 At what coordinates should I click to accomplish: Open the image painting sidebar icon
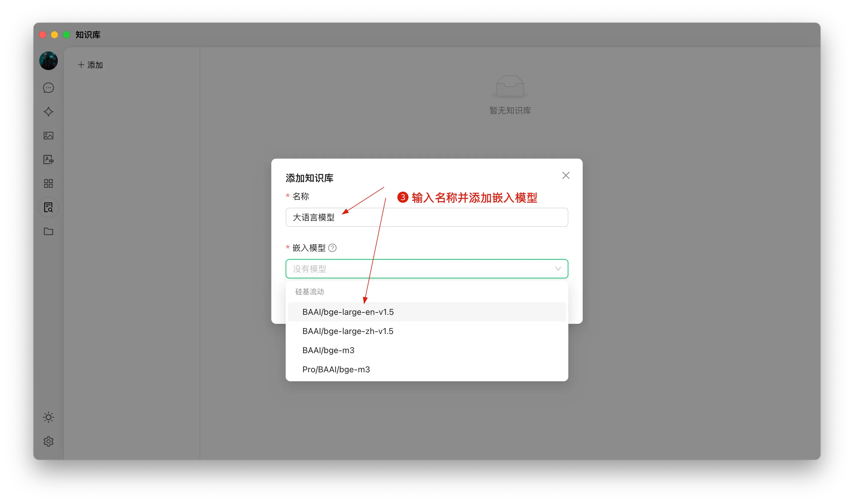click(49, 136)
